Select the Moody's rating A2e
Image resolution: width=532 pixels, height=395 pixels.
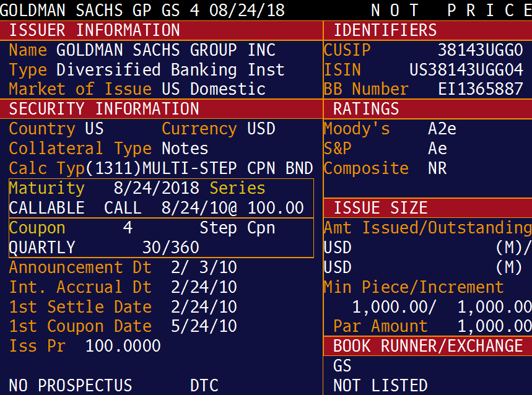pos(442,129)
